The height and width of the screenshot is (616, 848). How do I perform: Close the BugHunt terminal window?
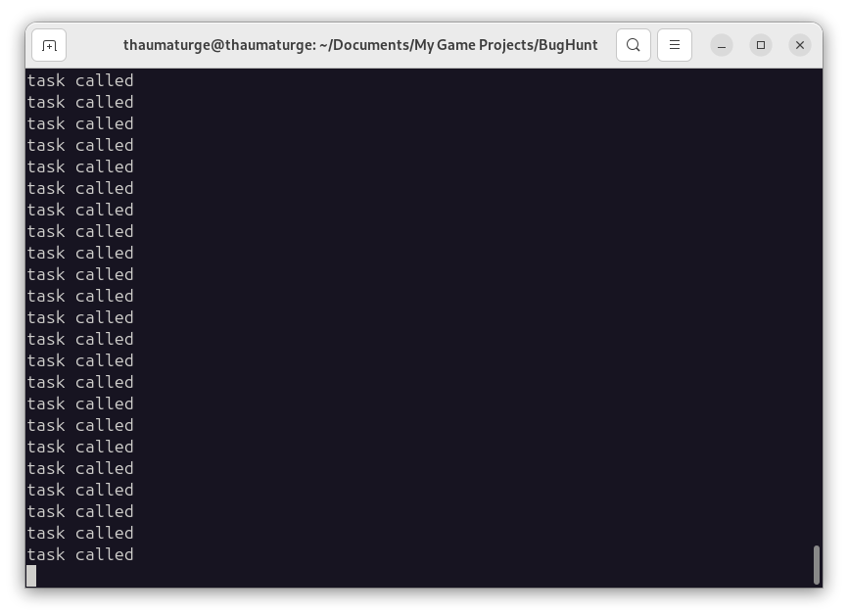tap(800, 45)
